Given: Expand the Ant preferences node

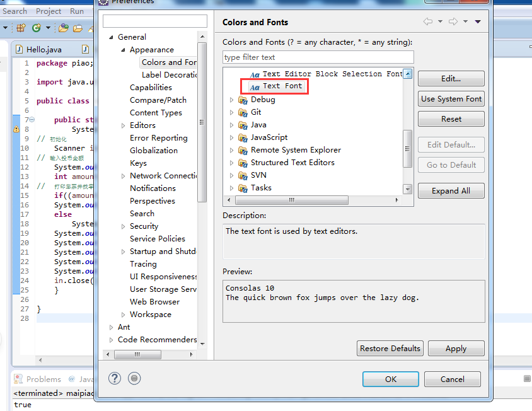Looking at the screenshot, I should point(111,327).
